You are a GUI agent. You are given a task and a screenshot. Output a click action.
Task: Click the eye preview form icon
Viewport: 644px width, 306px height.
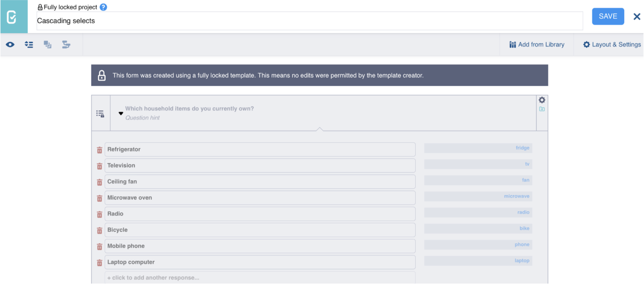click(x=10, y=45)
